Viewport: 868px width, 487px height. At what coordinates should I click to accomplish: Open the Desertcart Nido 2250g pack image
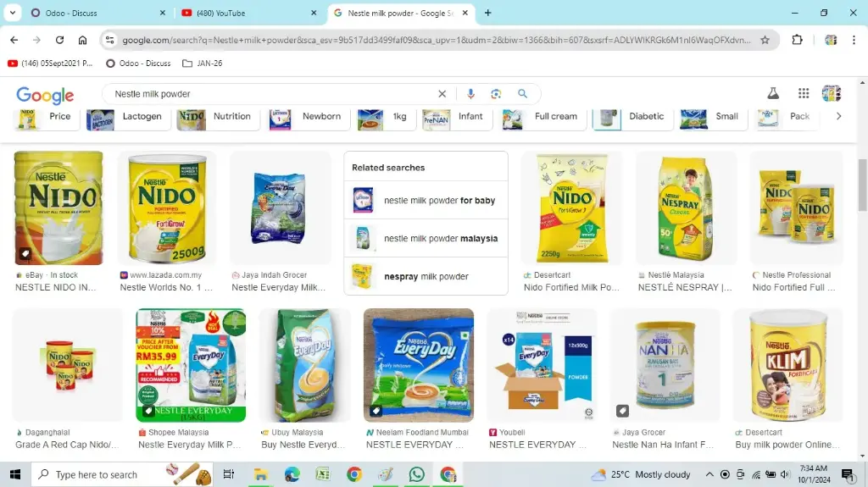pos(572,208)
